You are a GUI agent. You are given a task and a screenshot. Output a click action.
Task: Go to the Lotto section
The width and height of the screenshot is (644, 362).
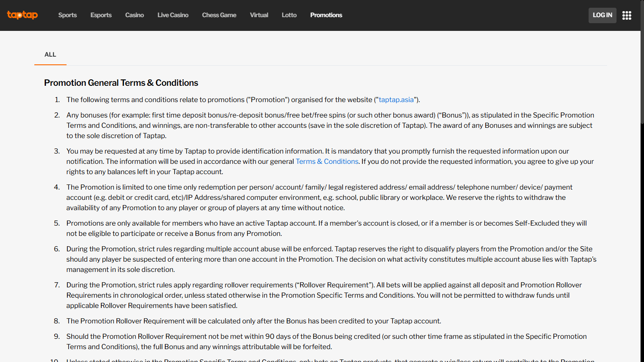point(289,15)
